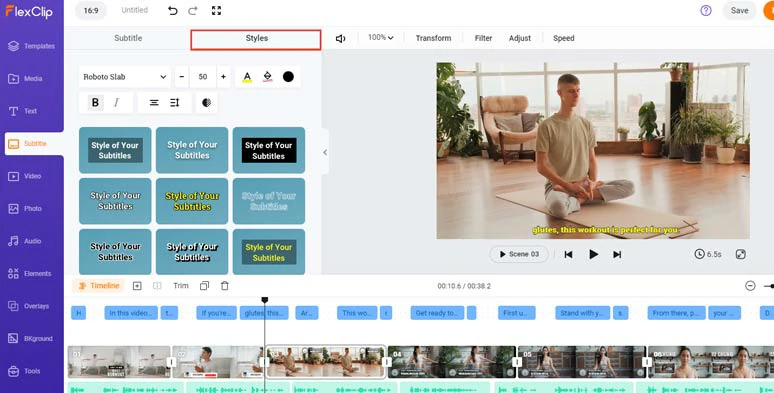774x393 pixels.
Task: Select 'In this video...' subtitle clip
Action: point(131,313)
